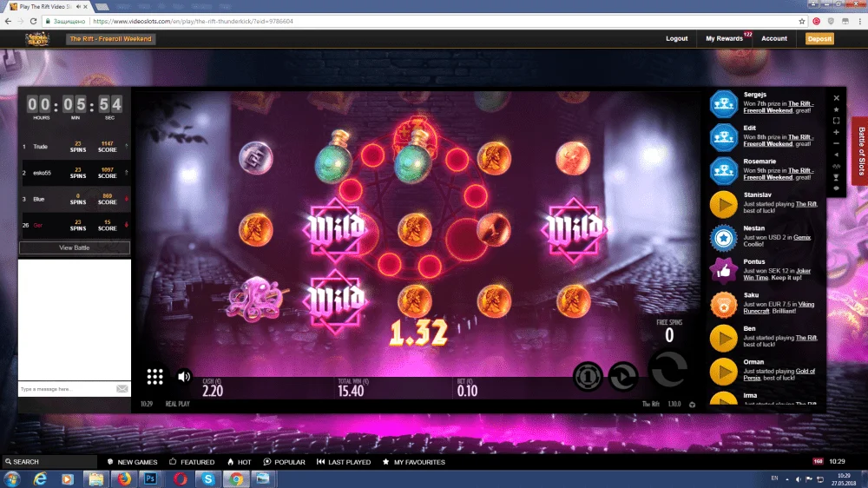Screen dimensions: 868x488
Task: Click Pontus' purple thumbs-up badge icon
Action: click(724, 271)
